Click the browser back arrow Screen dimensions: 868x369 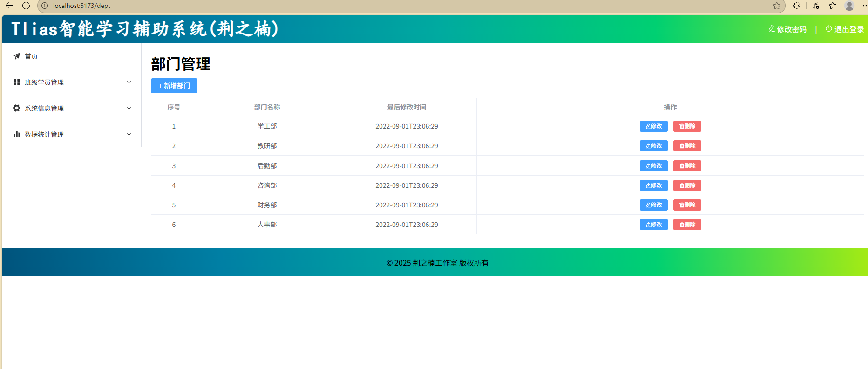click(9, 6)
